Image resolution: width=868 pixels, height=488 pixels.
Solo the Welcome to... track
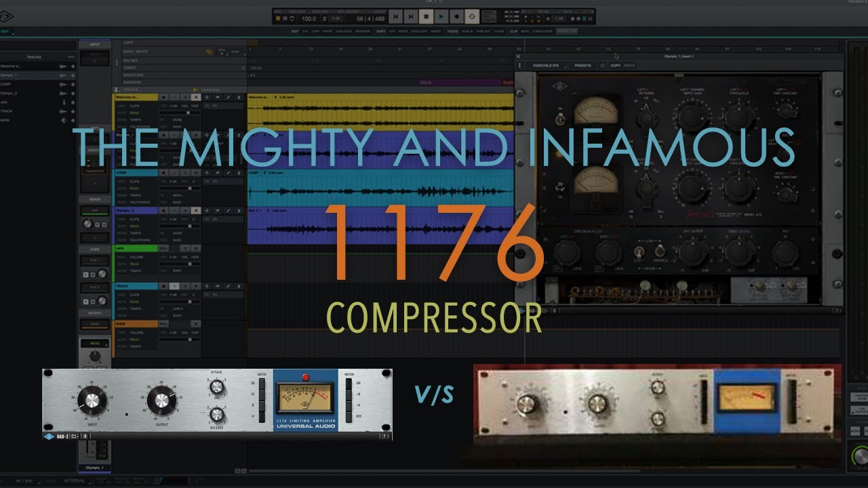[x=186, y=97]
